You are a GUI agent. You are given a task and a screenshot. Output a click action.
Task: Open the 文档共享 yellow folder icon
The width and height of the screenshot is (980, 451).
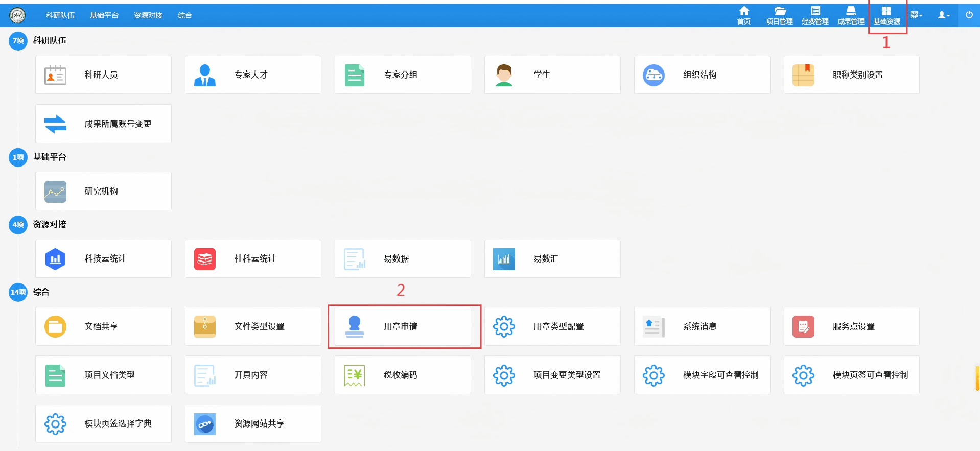click(x=55, y=326)
